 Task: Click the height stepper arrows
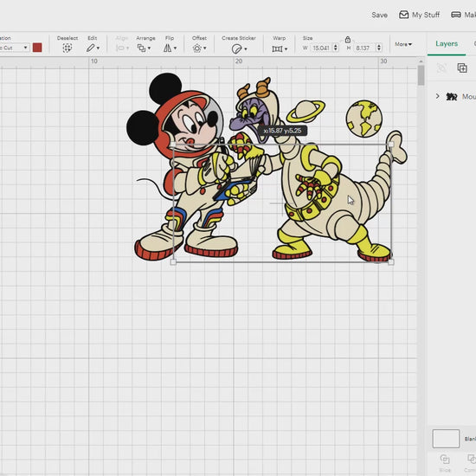click(x=379, y=48)
